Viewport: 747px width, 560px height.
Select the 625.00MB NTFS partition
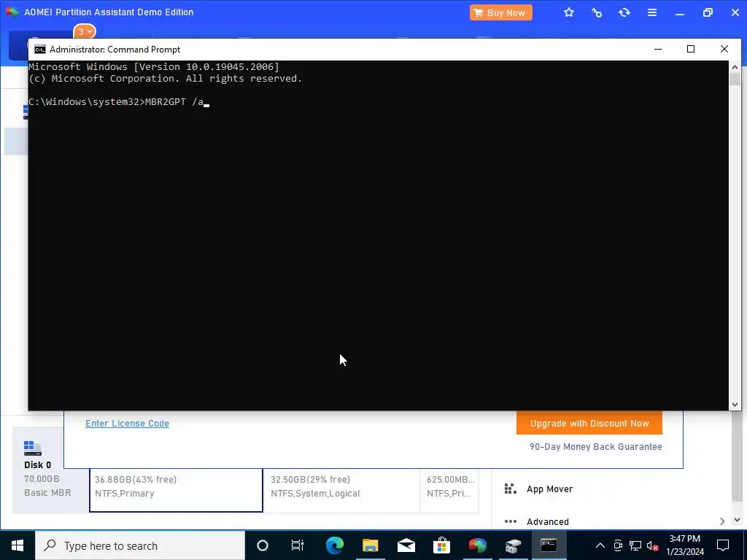coord(449,490)
